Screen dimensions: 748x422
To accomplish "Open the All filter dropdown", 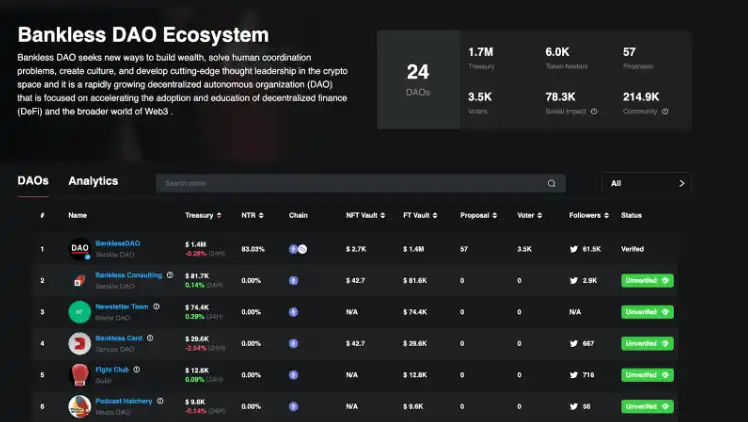I will (646, 184).
